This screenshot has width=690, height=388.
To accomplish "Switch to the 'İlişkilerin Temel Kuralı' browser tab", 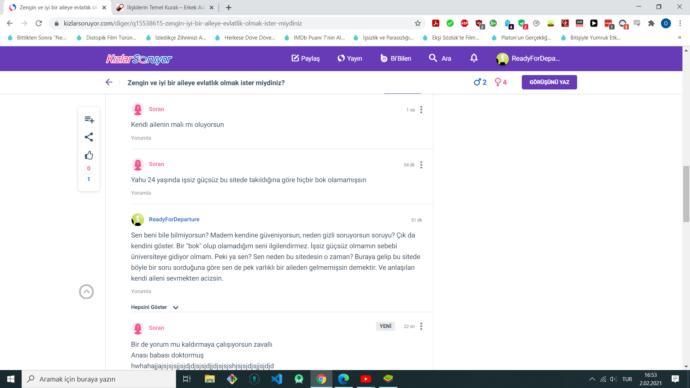I will click(165, 7).
